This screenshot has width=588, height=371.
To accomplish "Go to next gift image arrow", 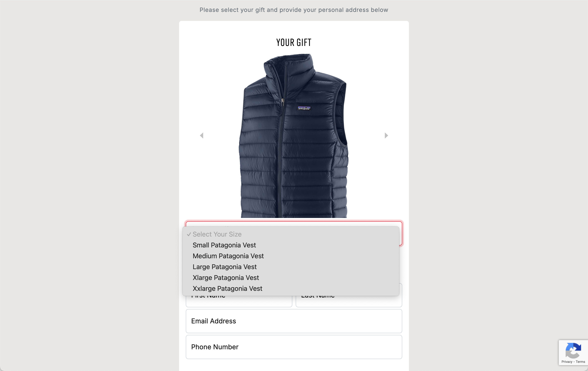I will click(x=386, y=135).
